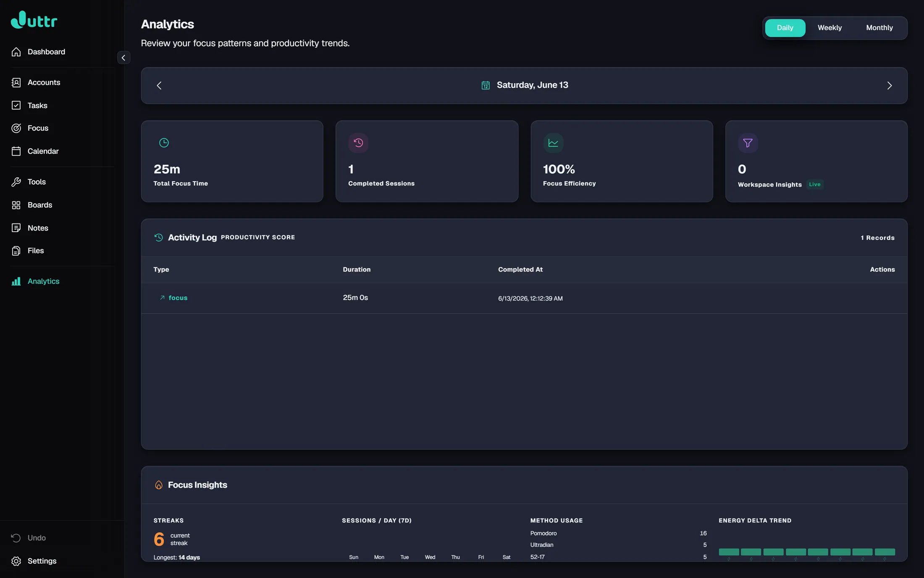Click the Duration column header
Image resolution: width=924 pixels, height=578 pixels.
pos(357,269)
